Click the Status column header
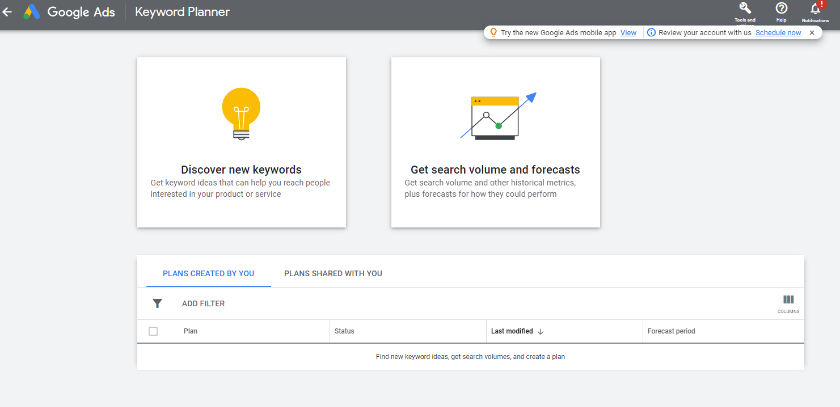This screenshot has width=840, height=407. (x=344, y=331)
